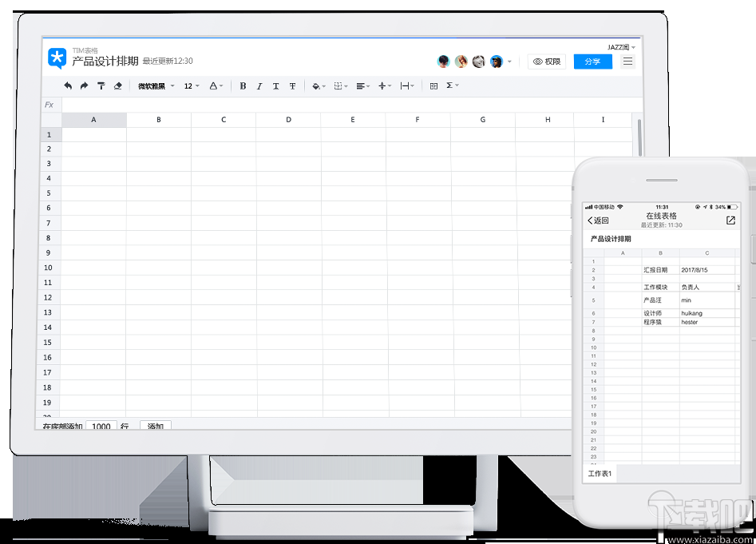Click the fourth collaborator avatar

tap(496, 62)
